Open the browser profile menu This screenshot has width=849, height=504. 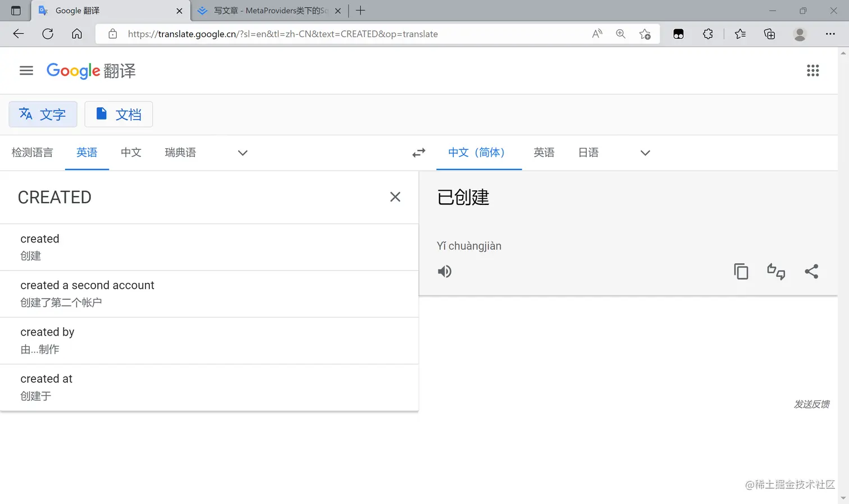coord(800,34)
